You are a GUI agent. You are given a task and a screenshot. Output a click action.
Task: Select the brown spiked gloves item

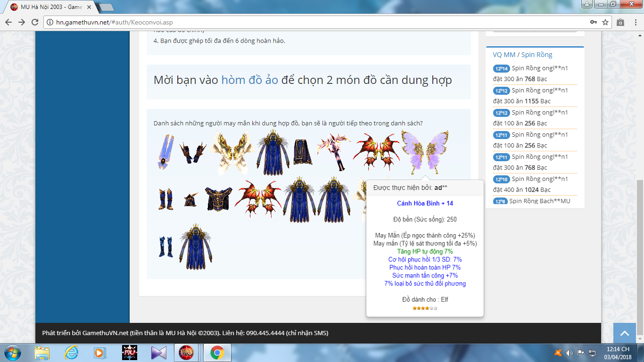[193, 152]
